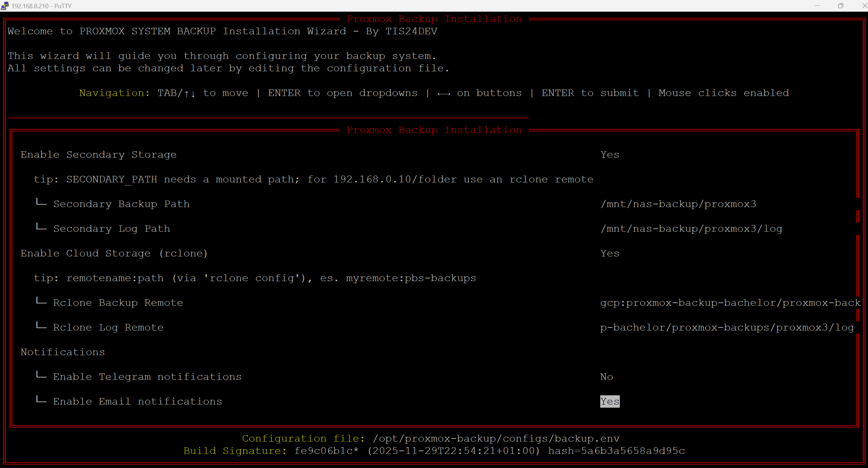
Task: Click the 192.168.8.210 - PuTTY window title
Action: 41,6
